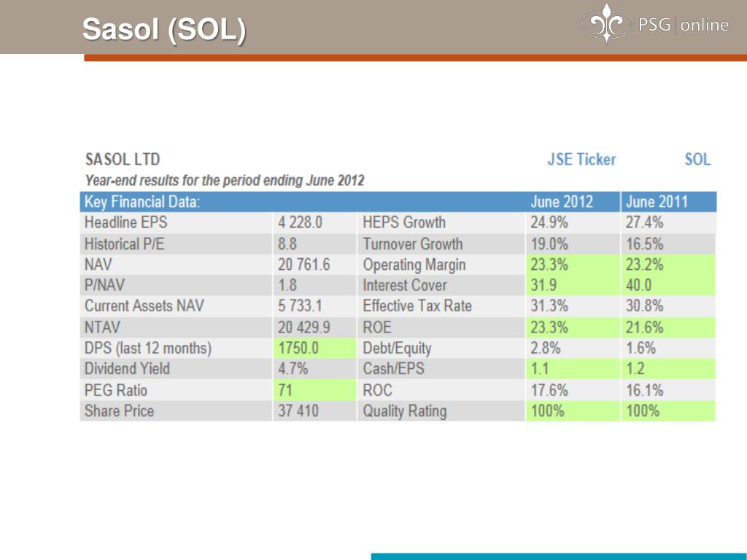The image size is (747, 560).
Task: Select the Historical P/E value 8.8
Action: pyautogui.click(x=287, y=244)
